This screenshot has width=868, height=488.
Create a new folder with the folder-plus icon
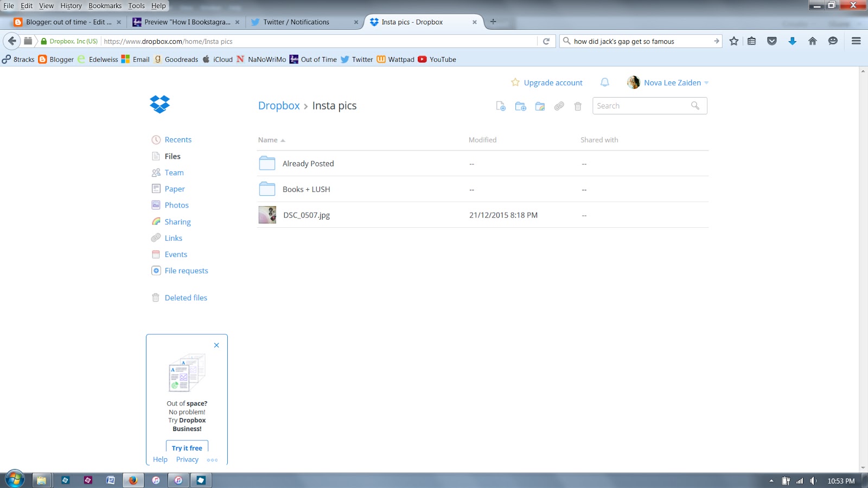coord(520,106)
